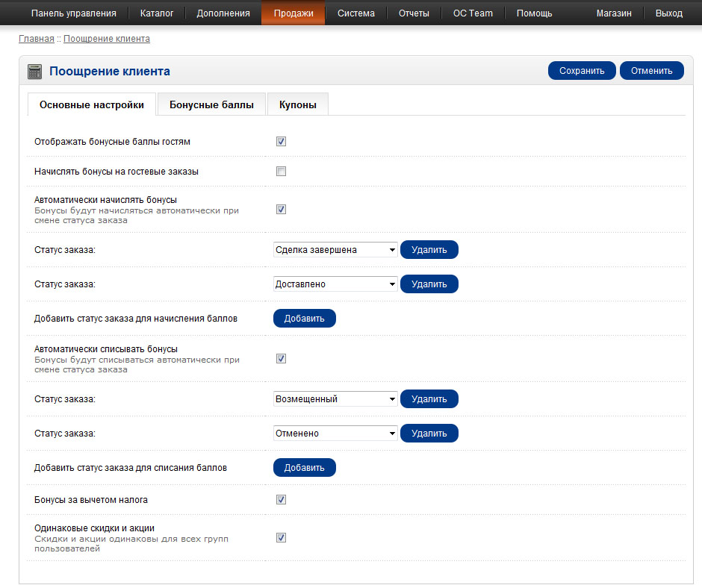Delete the 'Сделка завершена' status row

(429, 250)
